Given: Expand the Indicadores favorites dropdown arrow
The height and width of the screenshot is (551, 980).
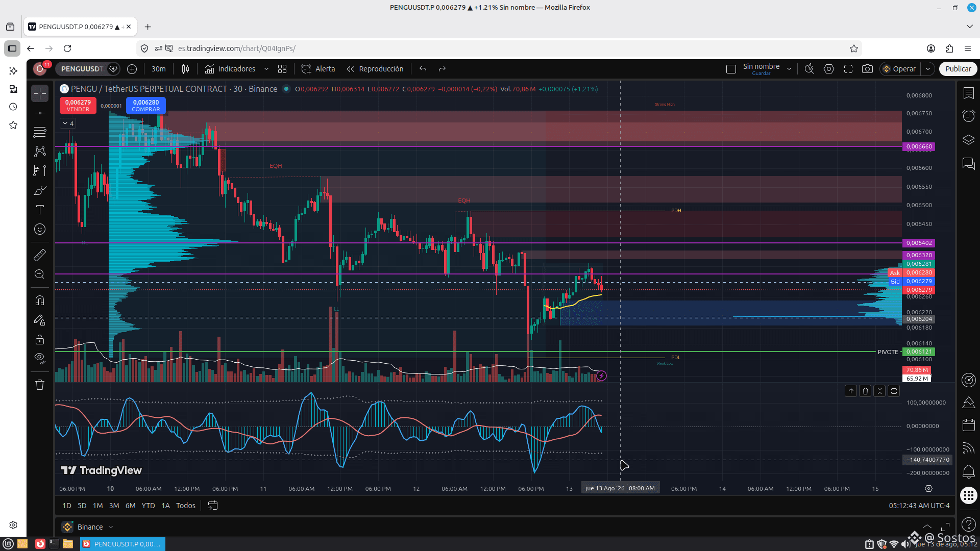Looking at the screenshot, I should coord(266,69).
